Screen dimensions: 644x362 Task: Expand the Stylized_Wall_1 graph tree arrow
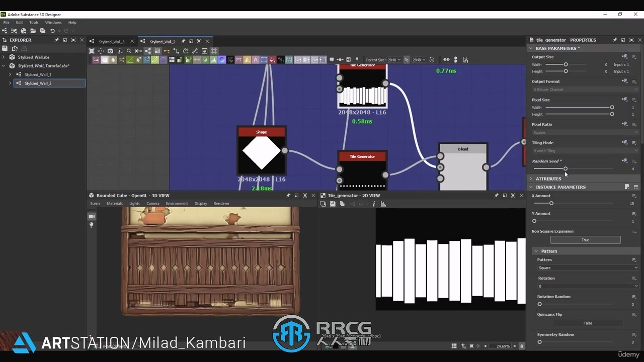pos(10,74)
